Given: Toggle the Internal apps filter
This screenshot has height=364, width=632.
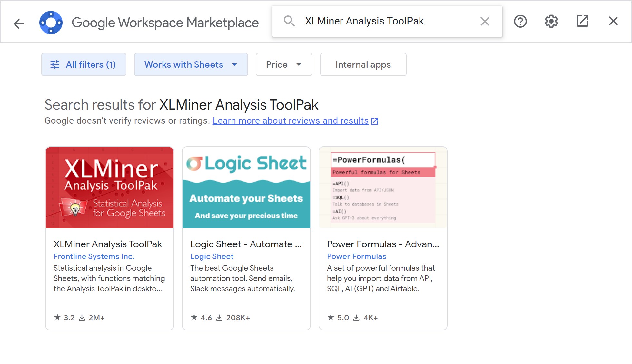Looking at the screenshot, I should (363, 64).
